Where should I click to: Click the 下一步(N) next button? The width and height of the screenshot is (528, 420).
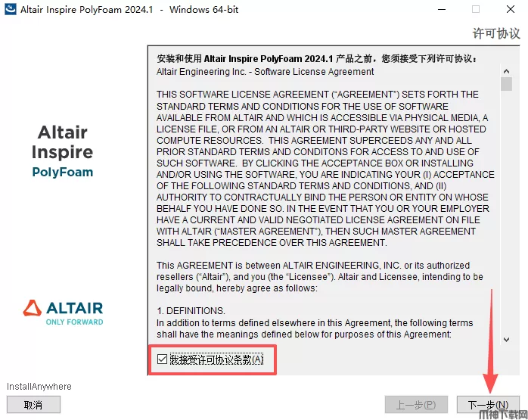[x=488, y=405]
